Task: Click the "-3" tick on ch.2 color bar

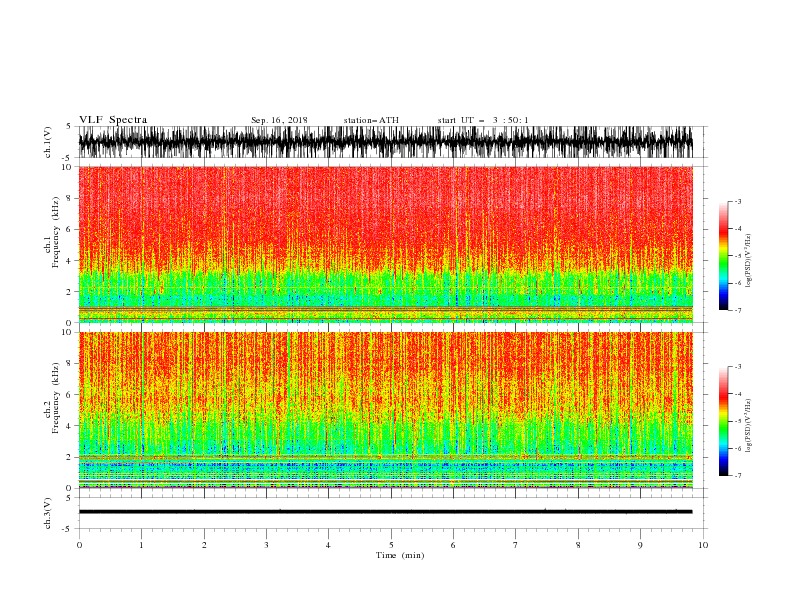Action: 737,367
